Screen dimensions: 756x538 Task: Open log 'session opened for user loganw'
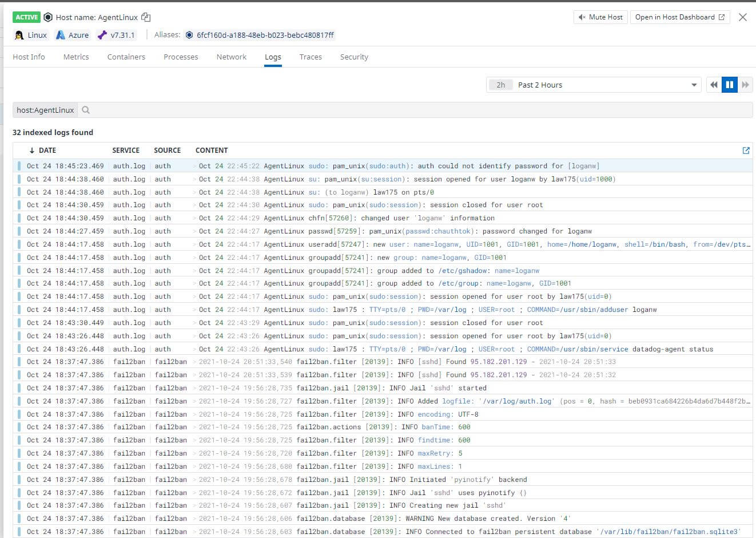tap(383, 179)
